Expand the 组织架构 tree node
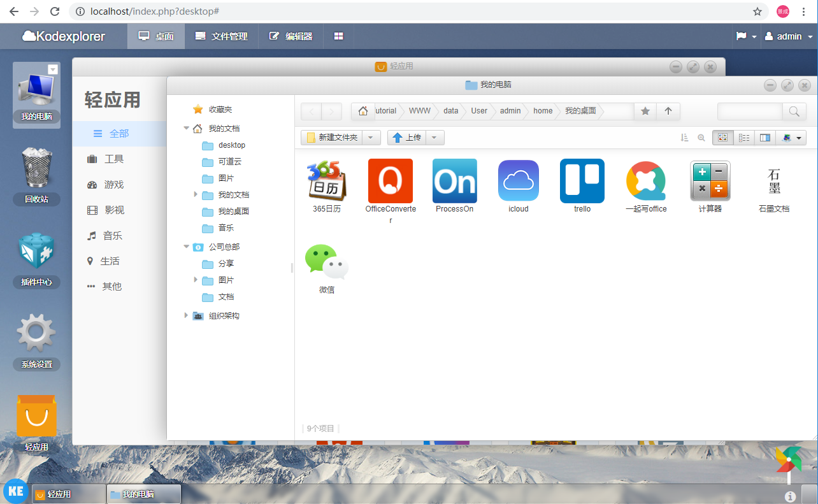The width and height of the screenshot is (818, 504). pos(186,315)
